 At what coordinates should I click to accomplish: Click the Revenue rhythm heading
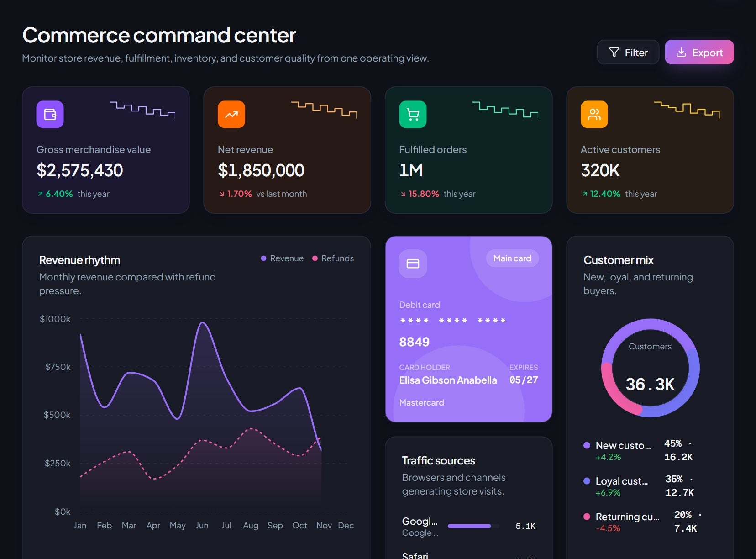tap(80, 260)
